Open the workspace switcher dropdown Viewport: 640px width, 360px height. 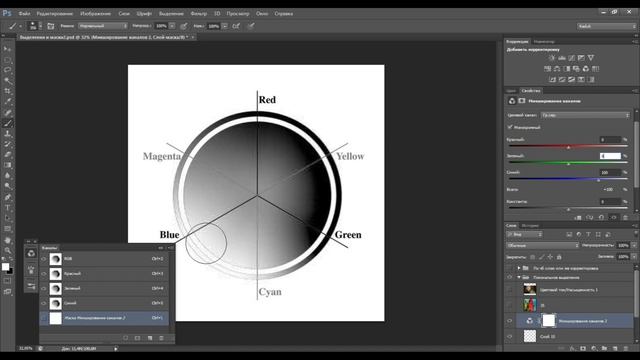607,26
